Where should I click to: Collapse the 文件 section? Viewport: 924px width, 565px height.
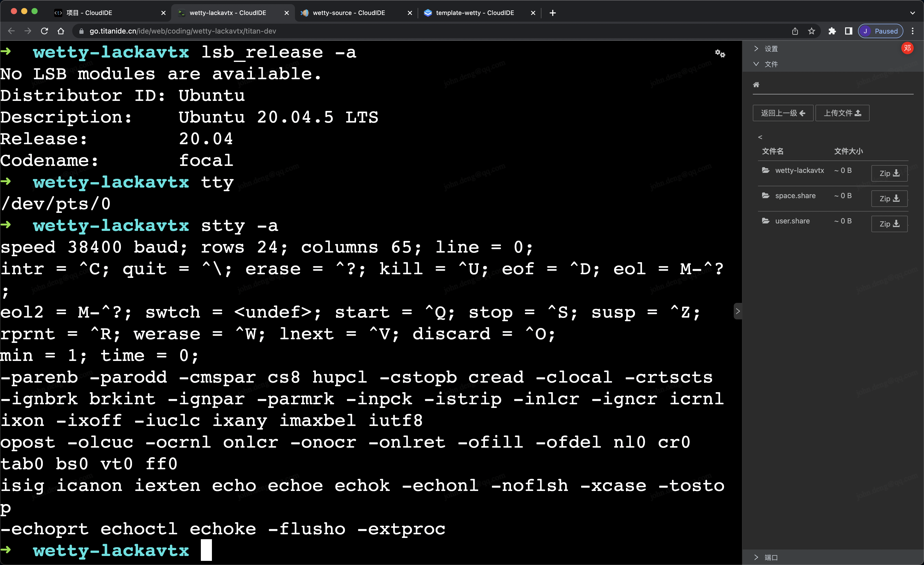pos(771,64)
